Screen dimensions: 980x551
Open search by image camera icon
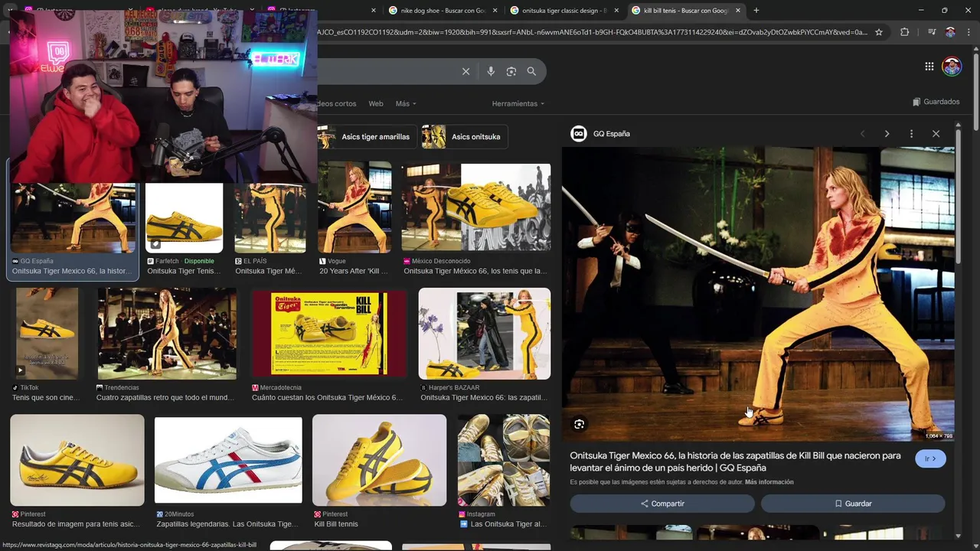click(511, 71)
